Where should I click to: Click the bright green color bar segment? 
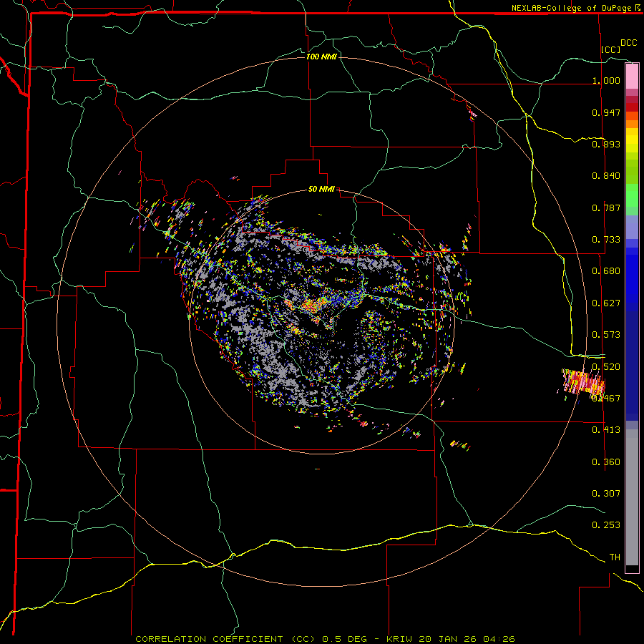[x=632, y=195]
